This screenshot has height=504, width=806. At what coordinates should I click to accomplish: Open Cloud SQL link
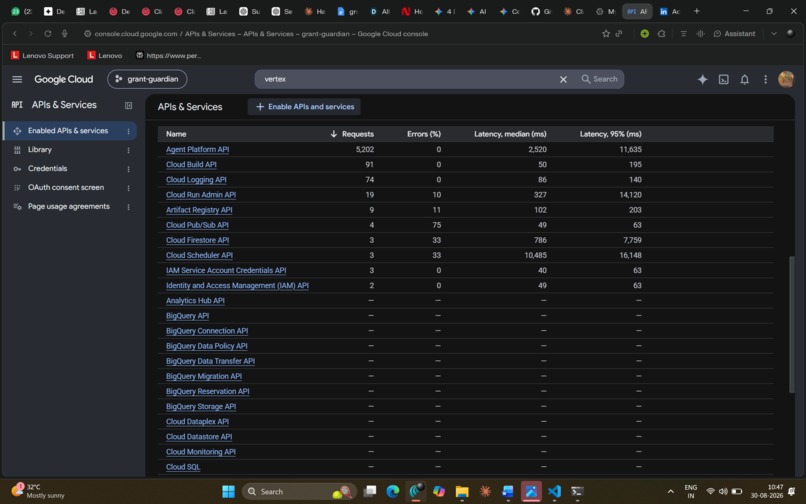pyautogui.click(x=183, y=467)
